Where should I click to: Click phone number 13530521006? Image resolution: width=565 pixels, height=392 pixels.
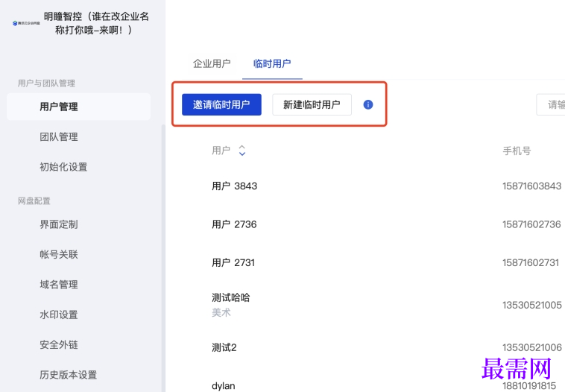coord(532,348)
